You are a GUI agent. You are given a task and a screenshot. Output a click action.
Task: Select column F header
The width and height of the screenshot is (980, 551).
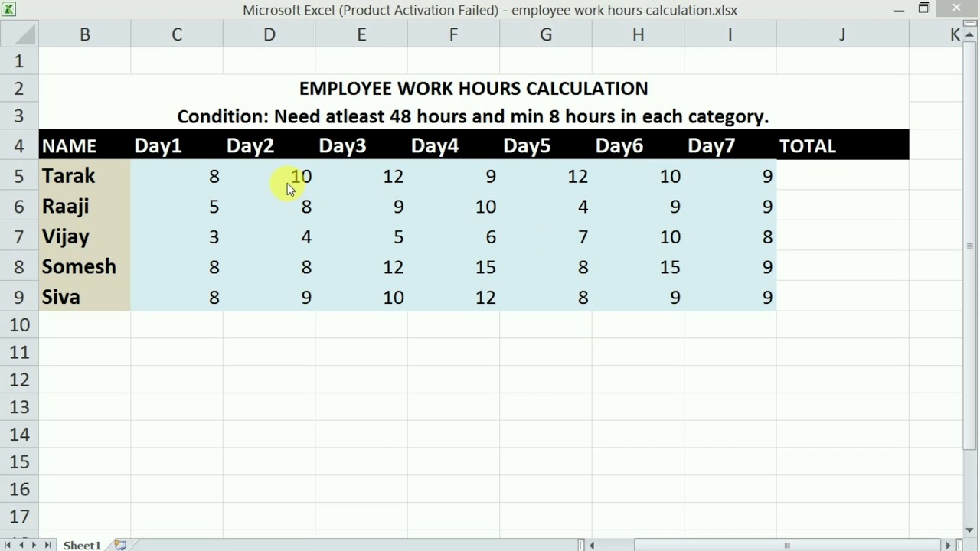(454, 34)
